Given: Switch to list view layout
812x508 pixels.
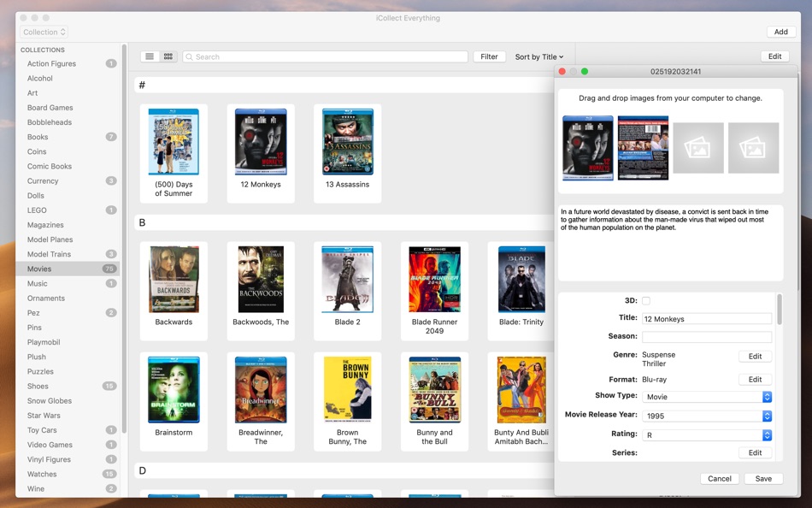Looking at the screenshot, I should click(150, 56).
